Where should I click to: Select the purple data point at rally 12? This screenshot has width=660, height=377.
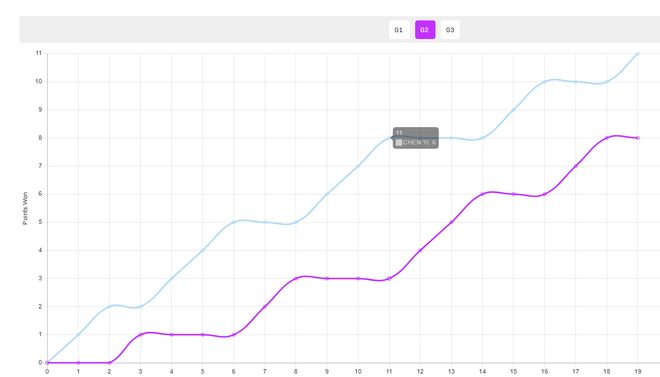[x=420, y=250]
